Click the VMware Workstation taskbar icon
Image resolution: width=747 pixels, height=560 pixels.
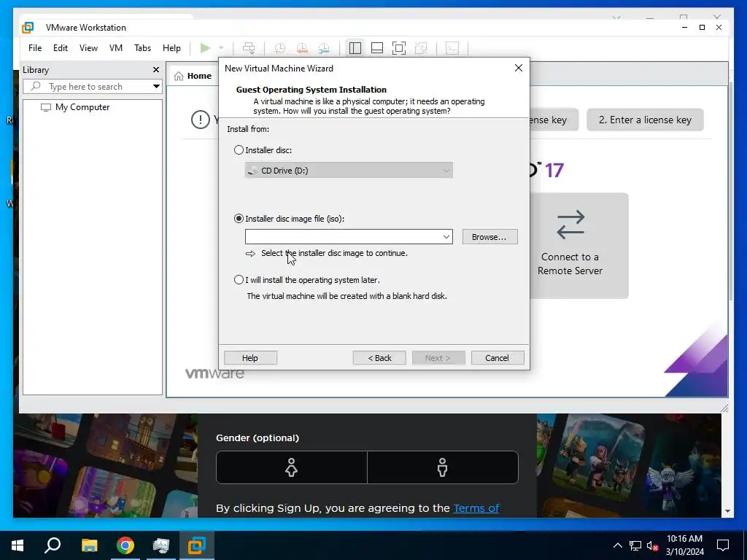tap(197, 545)
